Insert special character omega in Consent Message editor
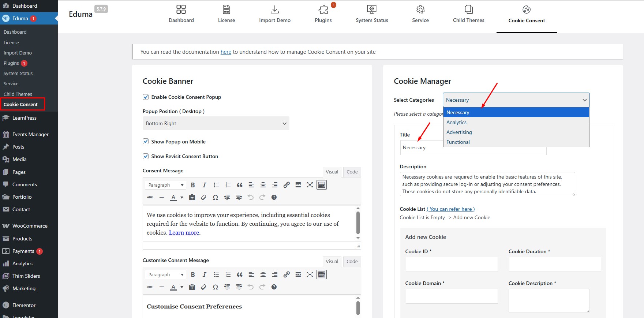 coord(216,198)
